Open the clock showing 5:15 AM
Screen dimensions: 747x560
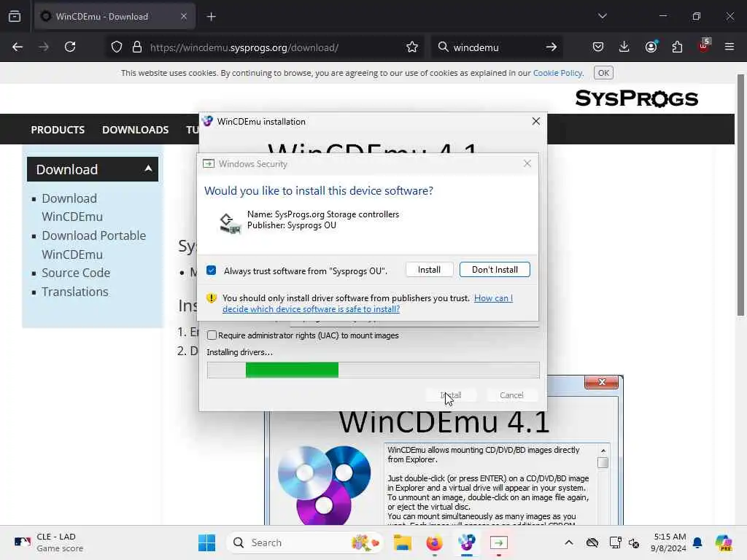tap(670, 542)
